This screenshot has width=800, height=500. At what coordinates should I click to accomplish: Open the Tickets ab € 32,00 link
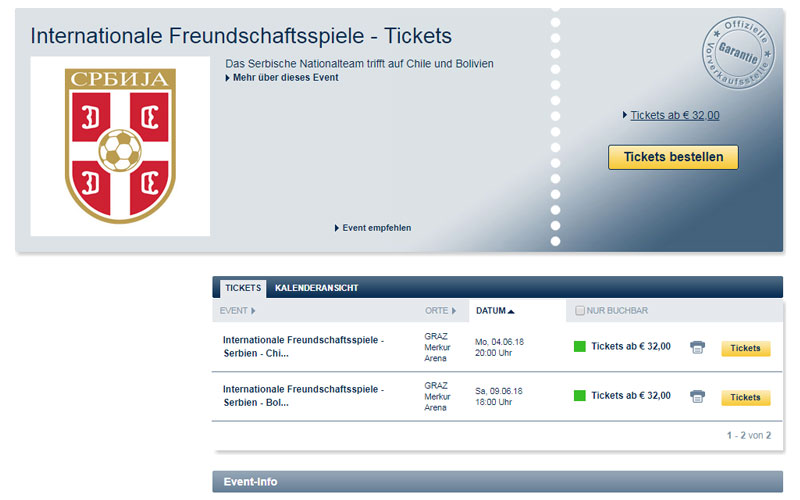(x=674, y=115)
